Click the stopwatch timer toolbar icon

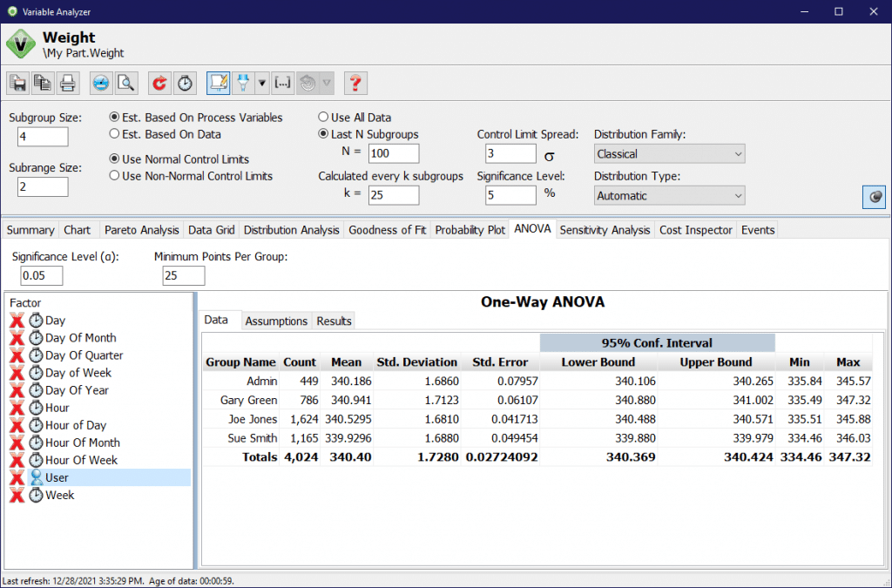186,83
